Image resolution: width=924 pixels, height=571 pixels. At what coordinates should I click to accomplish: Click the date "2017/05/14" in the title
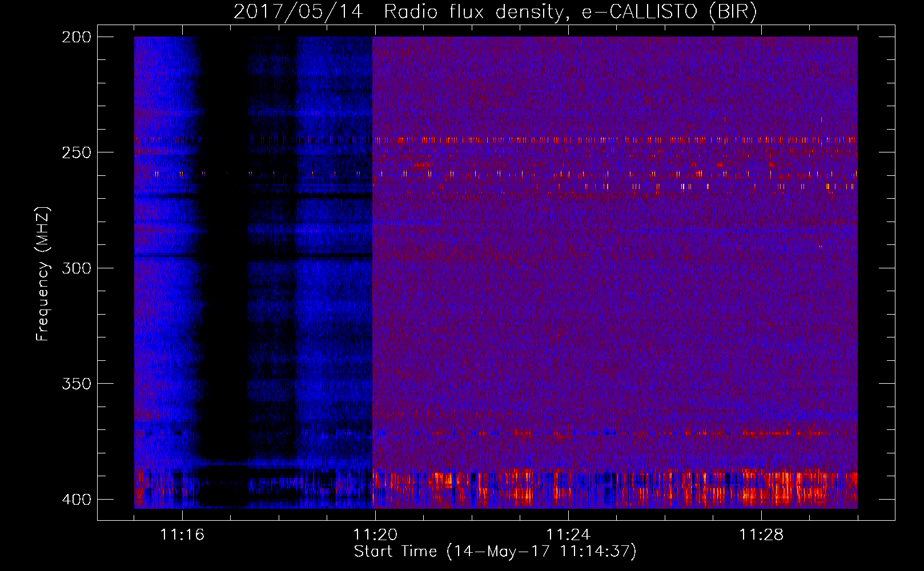[298, 12]
